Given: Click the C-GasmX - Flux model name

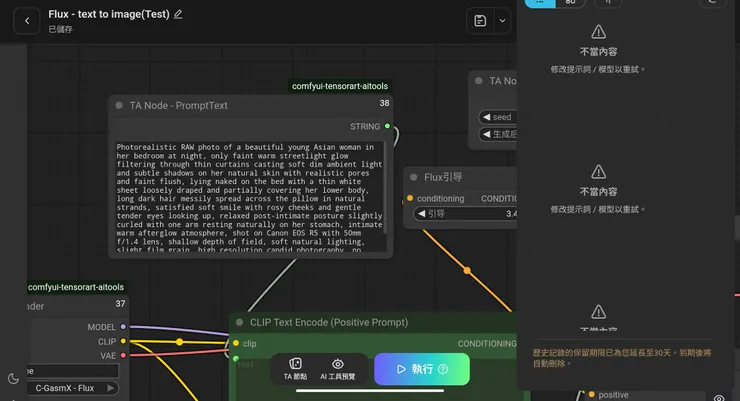Looking at the screenshot, I should [x=65, y=388].
